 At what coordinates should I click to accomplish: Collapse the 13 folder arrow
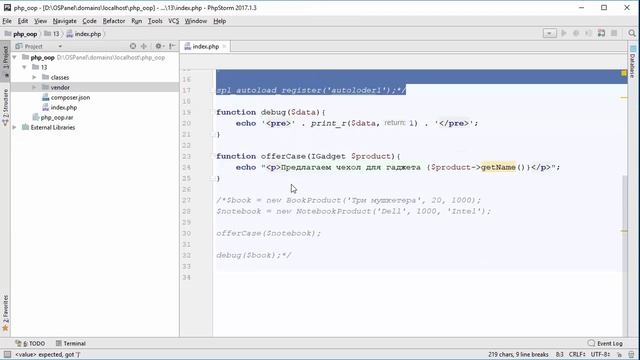pos(24,67)
